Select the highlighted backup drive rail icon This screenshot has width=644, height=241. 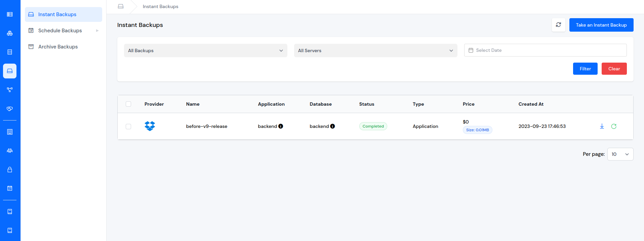click(10, 71)
